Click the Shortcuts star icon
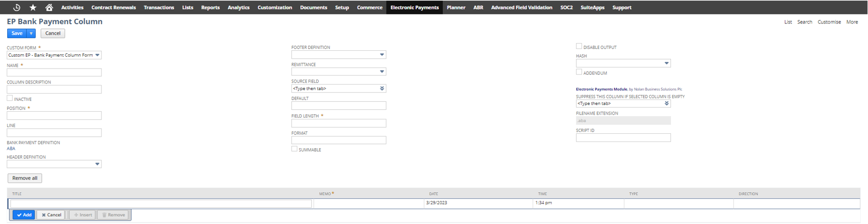 [x=33, y=7]
